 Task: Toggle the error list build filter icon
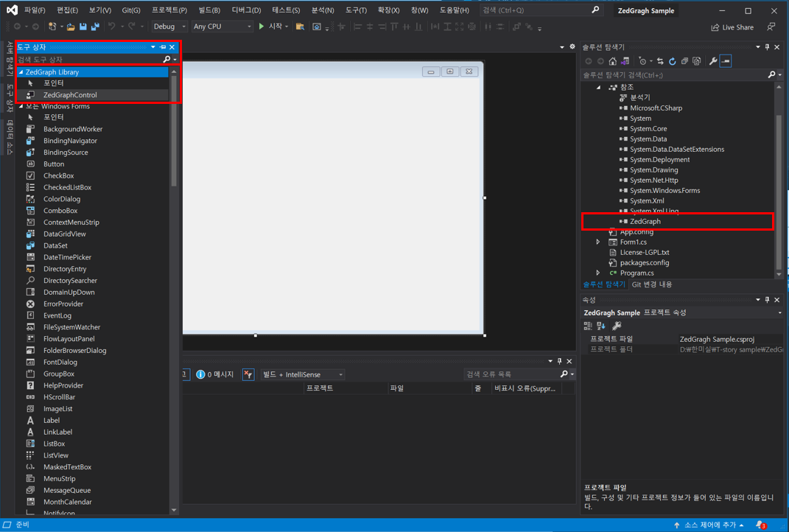(x=248, y=374)
